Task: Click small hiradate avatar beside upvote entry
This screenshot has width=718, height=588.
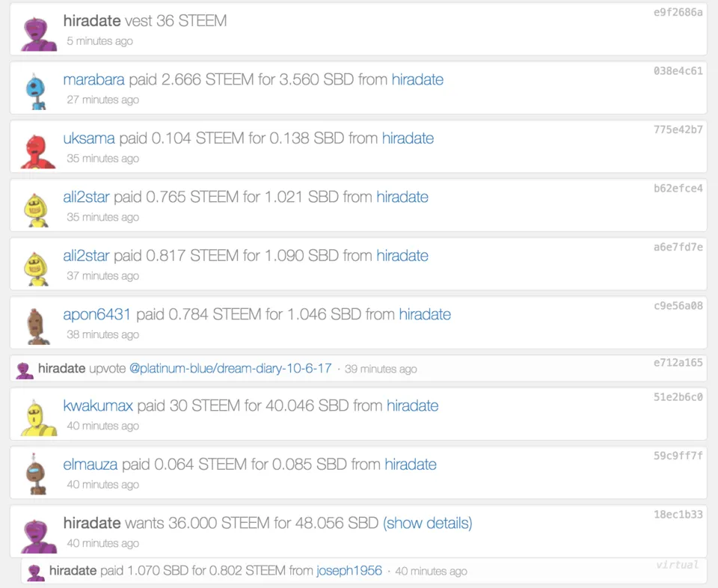Action: tap(25, 370)
